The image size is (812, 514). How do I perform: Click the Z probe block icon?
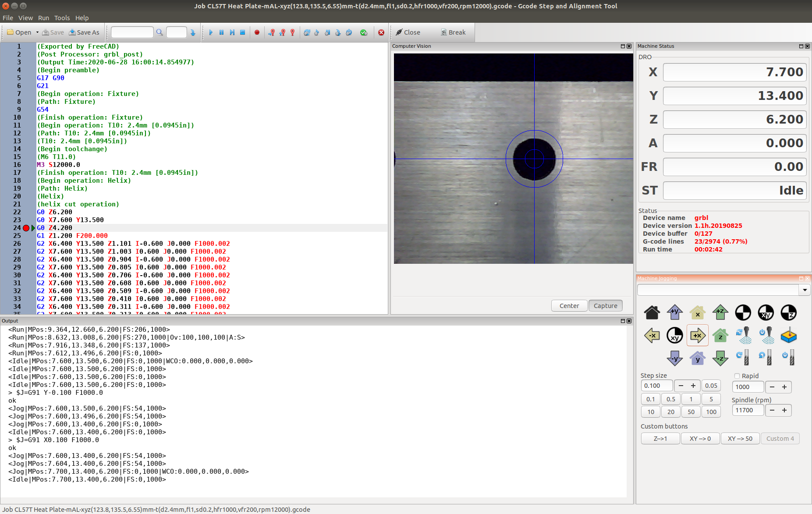789,336
